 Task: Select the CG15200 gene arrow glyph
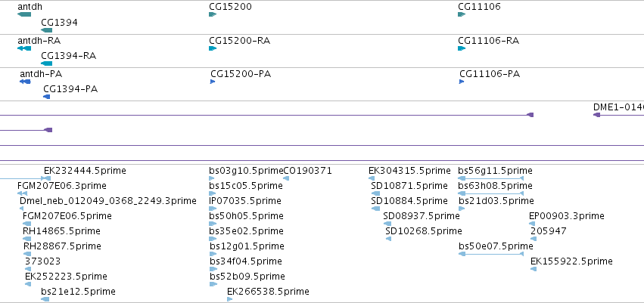[213, 14]
